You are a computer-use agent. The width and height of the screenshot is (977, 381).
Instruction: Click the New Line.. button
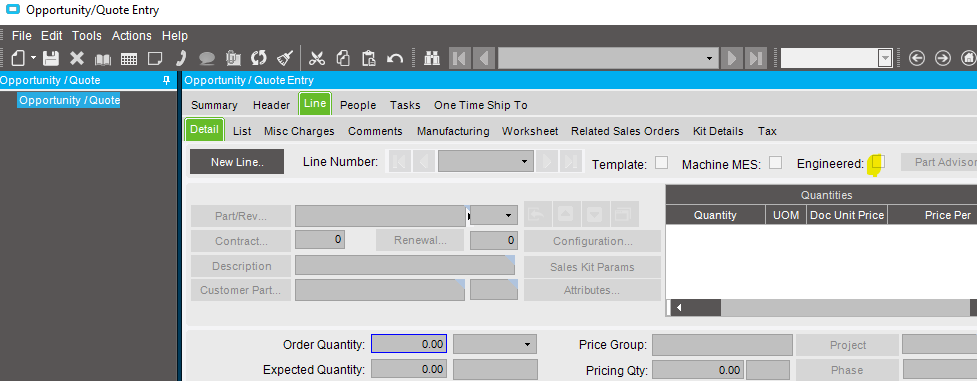(237, 162)
